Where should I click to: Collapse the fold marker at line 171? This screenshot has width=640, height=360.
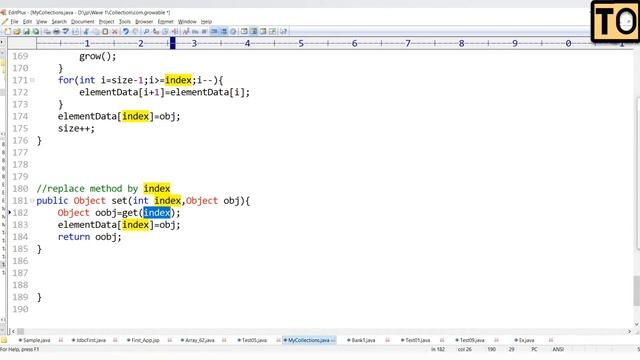(32, 80)
